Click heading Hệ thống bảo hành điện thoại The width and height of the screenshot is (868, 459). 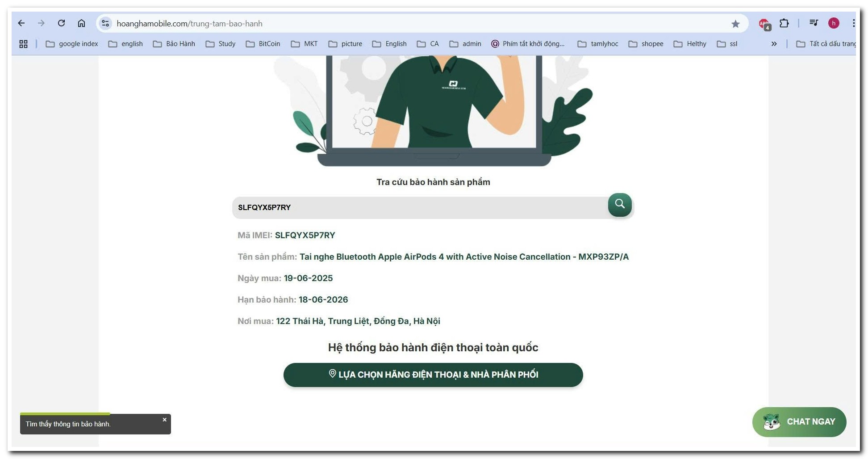(433, 347)
